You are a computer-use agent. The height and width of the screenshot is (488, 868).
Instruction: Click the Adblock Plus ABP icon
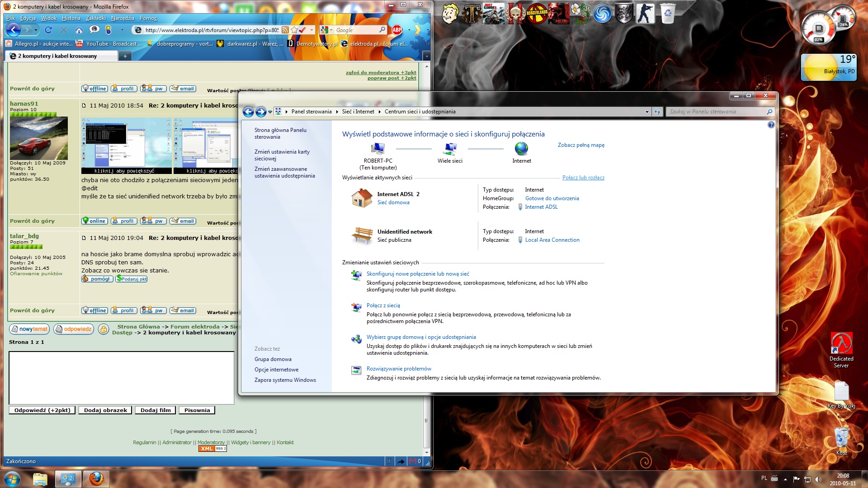[x=397, y=30]
